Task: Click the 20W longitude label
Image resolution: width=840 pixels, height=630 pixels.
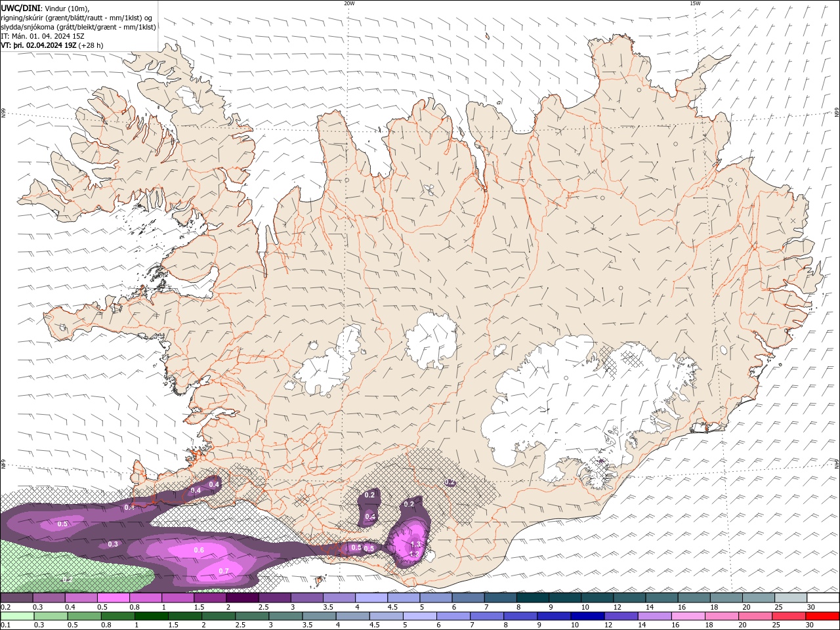Action: [x=349, y=3]
